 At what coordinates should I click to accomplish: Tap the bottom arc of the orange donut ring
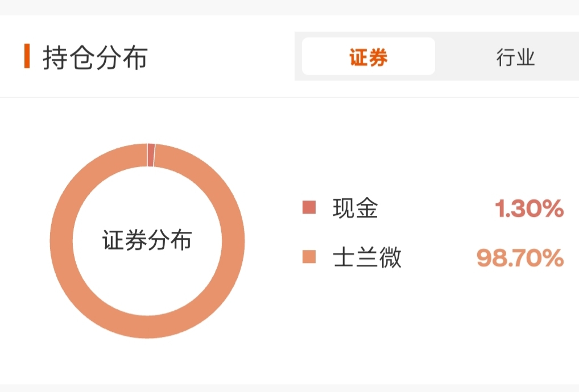tap(147, 327)
